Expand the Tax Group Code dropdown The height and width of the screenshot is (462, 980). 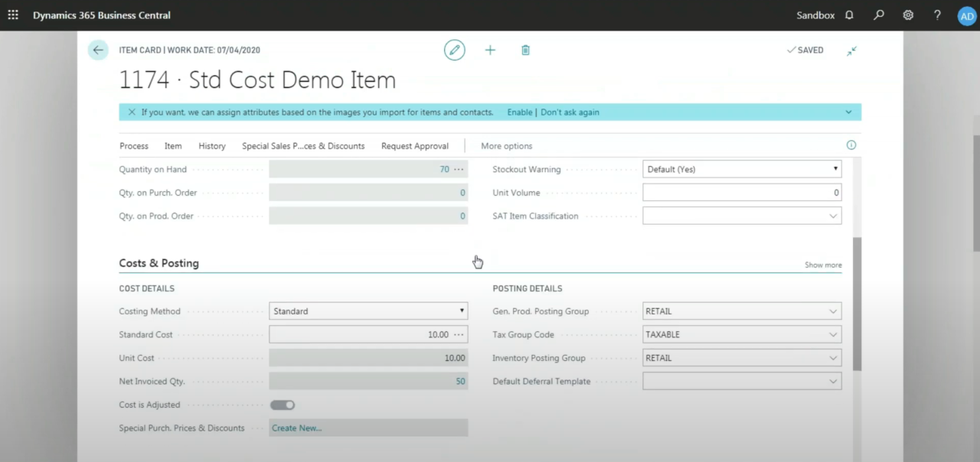coord(833,335)
